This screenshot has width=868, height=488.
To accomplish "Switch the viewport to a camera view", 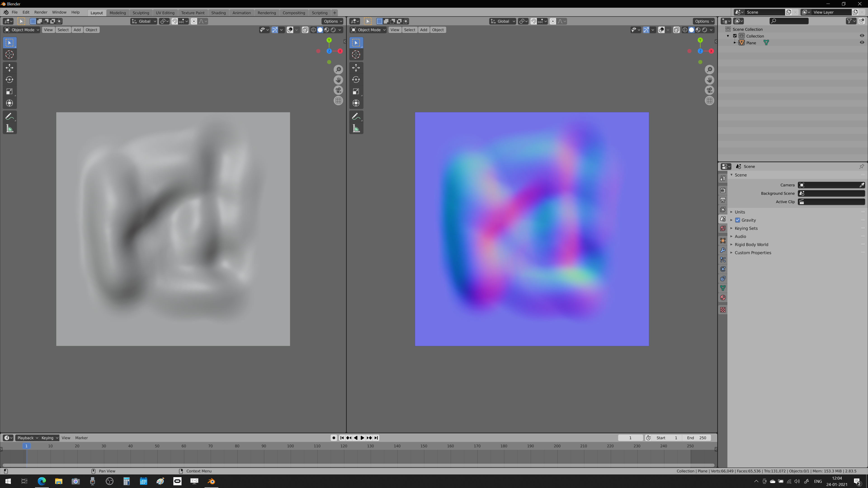I will 338,90.
